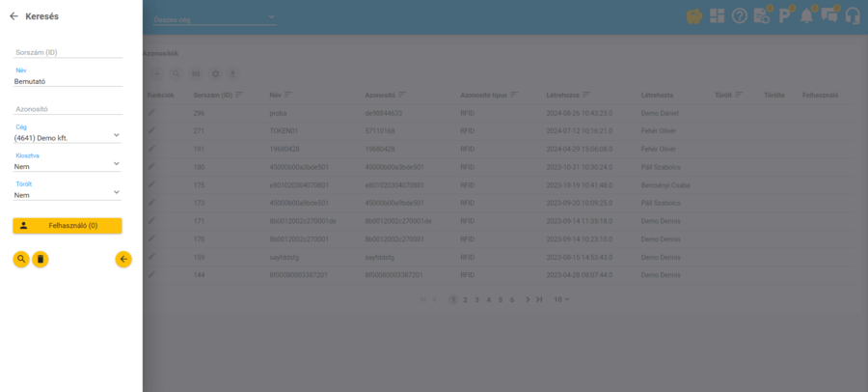Viewport: 868px width, 392px height.
Task: Click edit pencil for row 296
Action: 151,113
